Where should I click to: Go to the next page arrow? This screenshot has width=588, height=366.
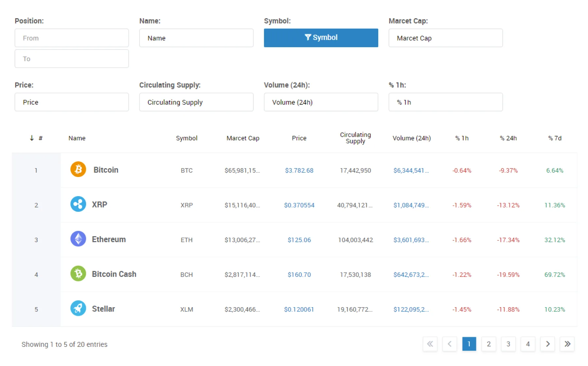click(x=548, y=344)
